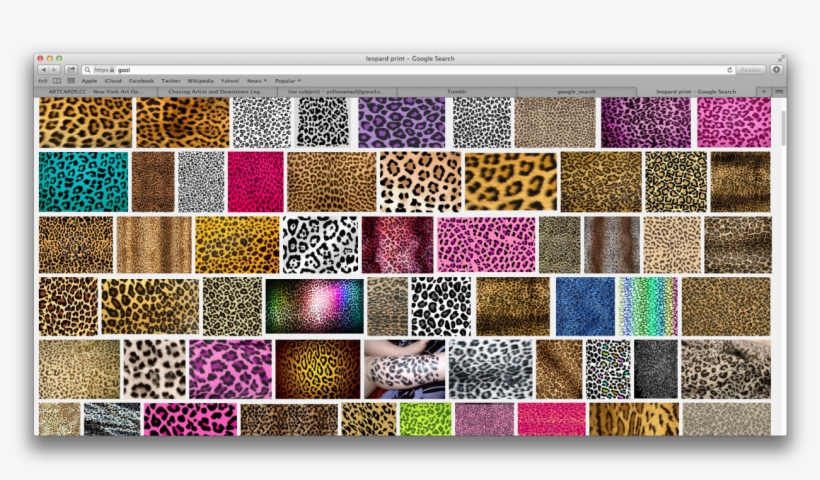
Task: Open the dark gray leopard print thumbnail
Action: point(656,369)
